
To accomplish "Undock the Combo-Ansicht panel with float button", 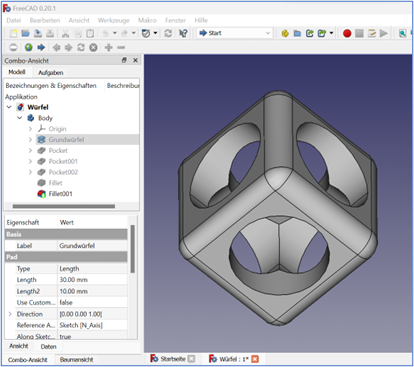I will 124,60.
